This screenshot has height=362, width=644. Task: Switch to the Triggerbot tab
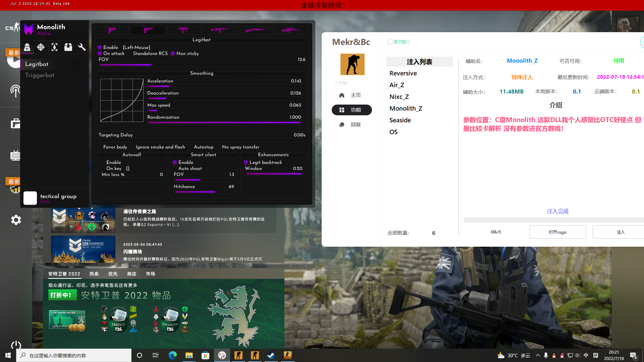pyautogui.click(x=40, y=75)
